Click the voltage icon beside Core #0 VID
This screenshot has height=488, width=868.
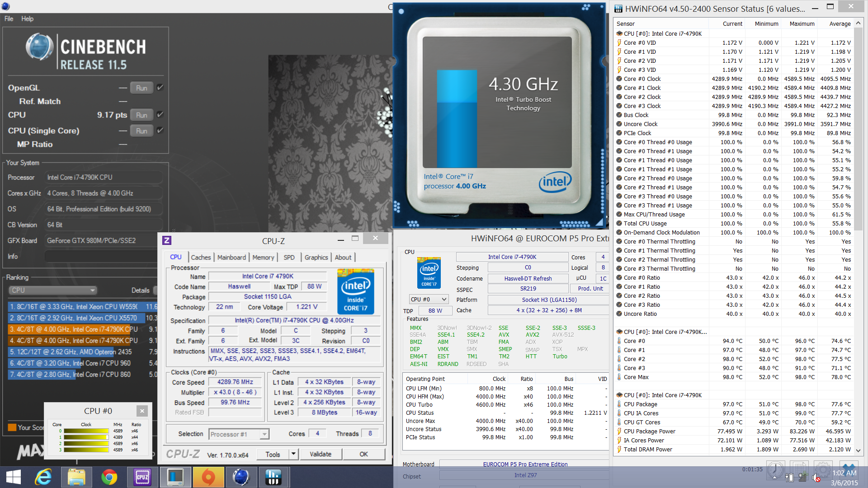coord(619,42)
